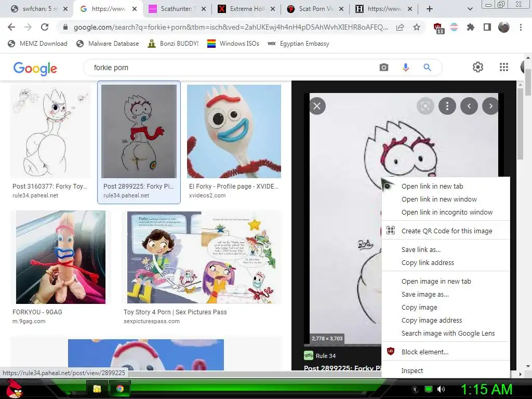Toggle the browser side panel icon
This screenshot has height=399, width=532.
[487, 27]
